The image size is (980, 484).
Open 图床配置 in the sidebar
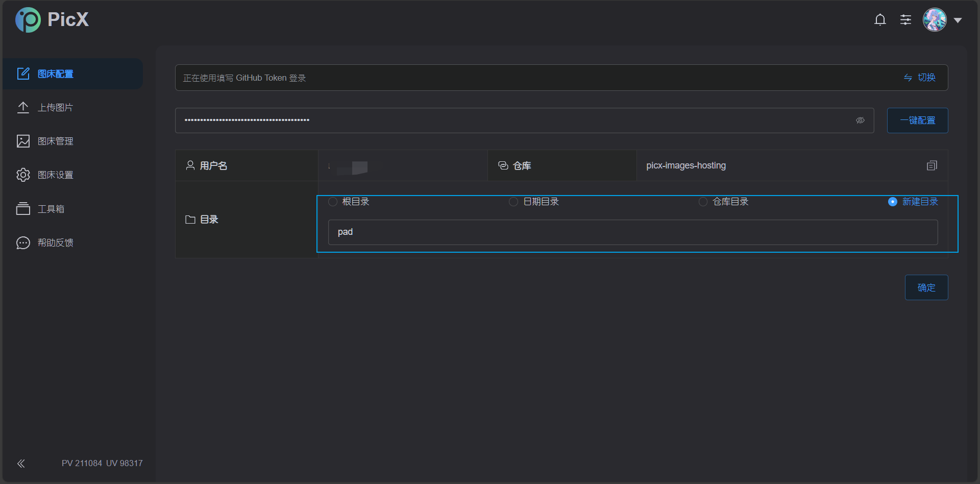tap(72, 74)
